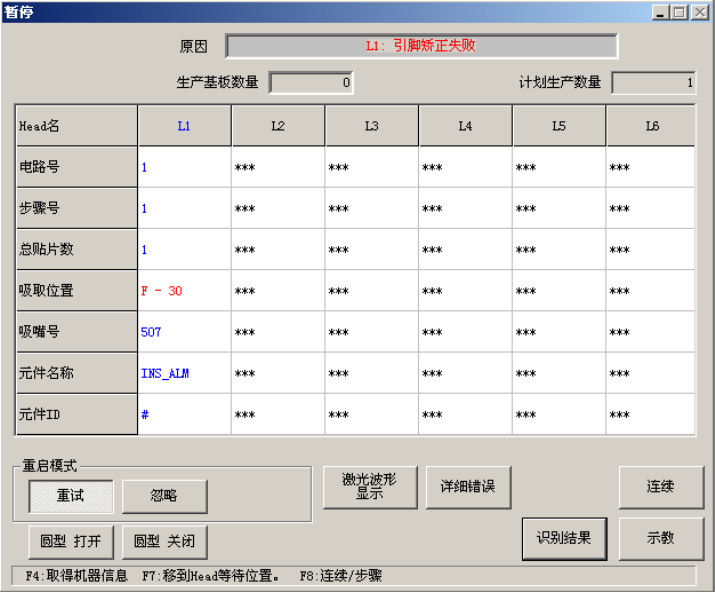Click the F8:连续/步骤 status hint

pos(341,576)
